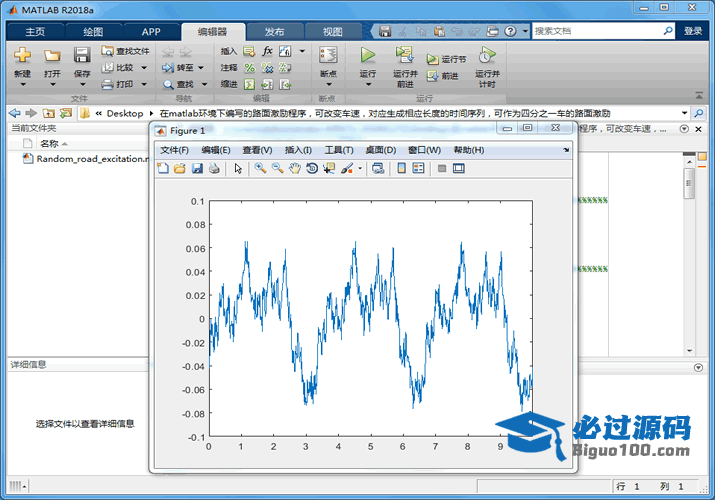Image resolution: width=715 pixels, height=500 pixels.
Task: Click the insert section icon next to 插入
Action: coord(249,51)
